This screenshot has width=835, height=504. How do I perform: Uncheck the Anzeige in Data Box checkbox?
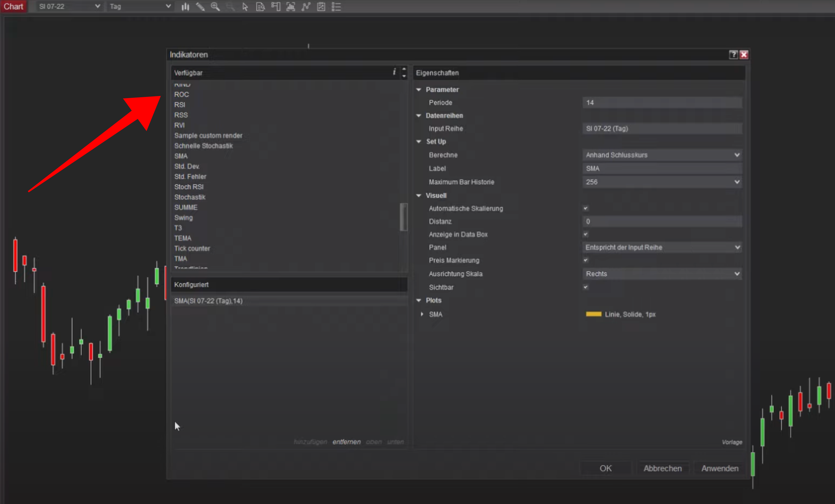pyautogui.click(x=585, y=234)
